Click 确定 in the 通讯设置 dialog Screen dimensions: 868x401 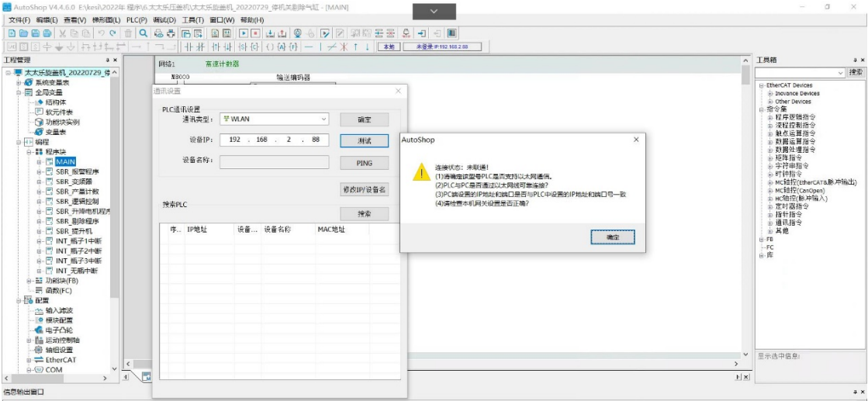tap(365, 119)
